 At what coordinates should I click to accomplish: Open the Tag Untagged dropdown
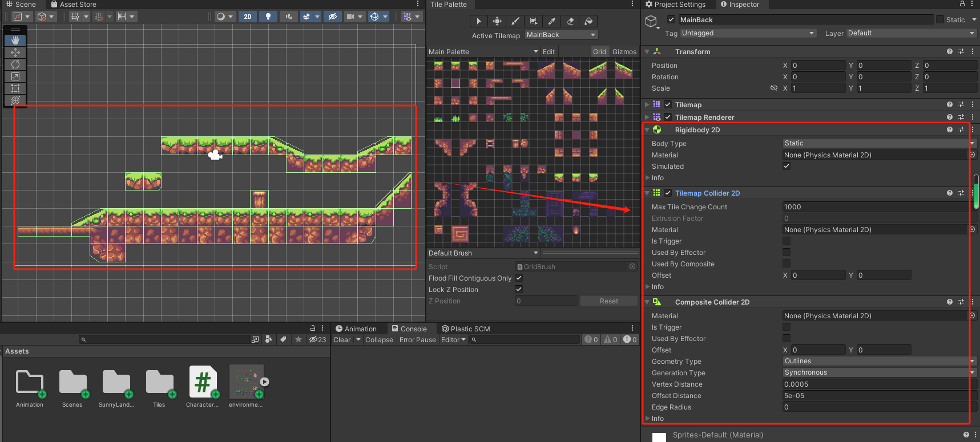[748, 33]
